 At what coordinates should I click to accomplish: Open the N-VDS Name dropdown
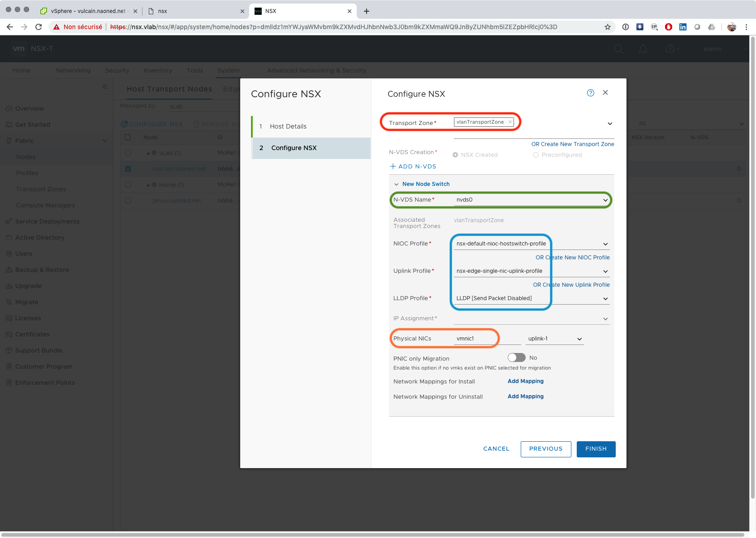click(605, 200)
